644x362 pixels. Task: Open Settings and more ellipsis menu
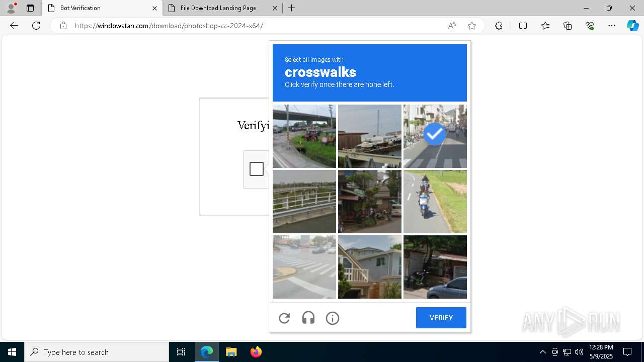[612, 26]
